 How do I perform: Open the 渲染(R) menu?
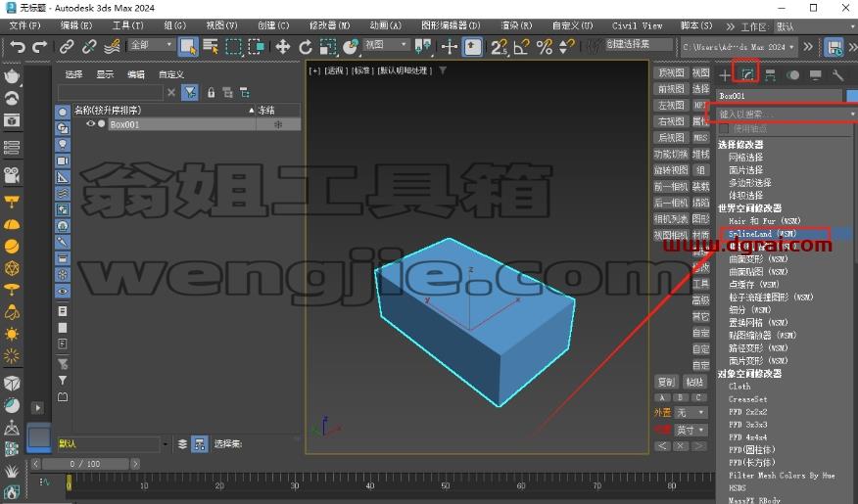click(516, 25)
